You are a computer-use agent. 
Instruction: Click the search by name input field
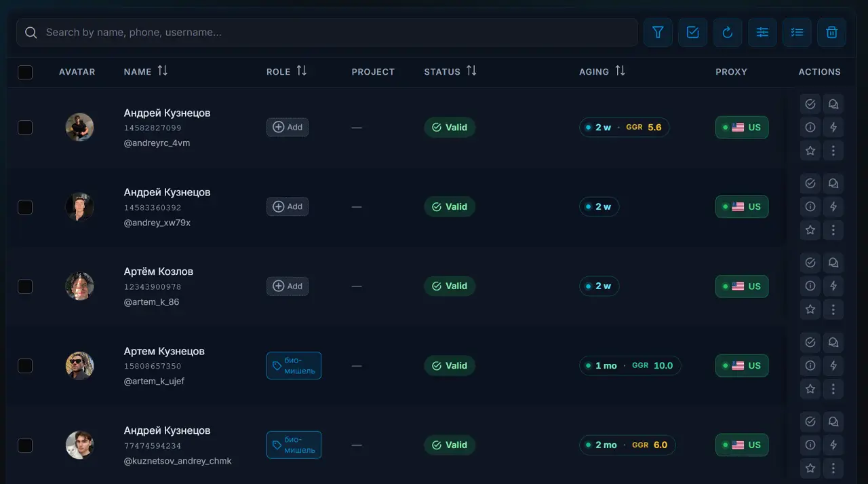click(327, 33)
